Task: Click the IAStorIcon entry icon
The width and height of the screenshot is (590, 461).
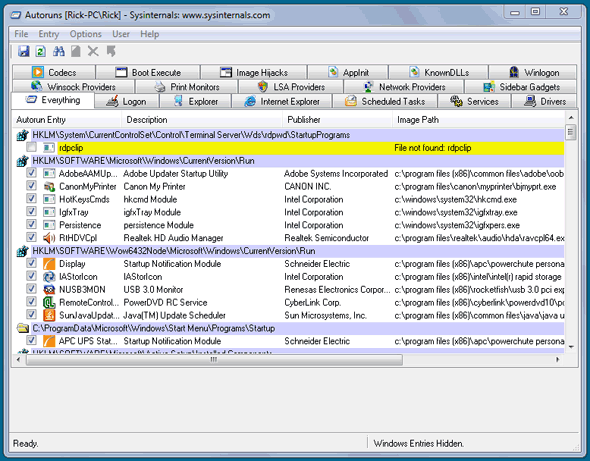Action: (49, 277)
